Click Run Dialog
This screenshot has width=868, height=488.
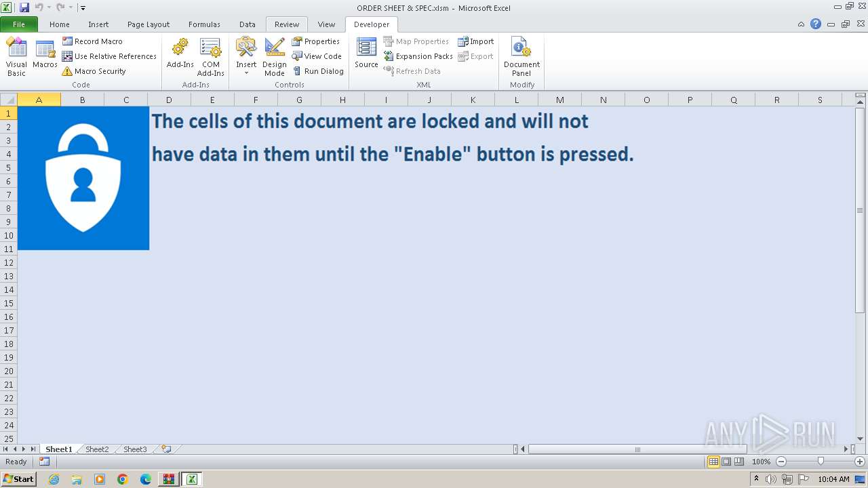click(318, 71)
